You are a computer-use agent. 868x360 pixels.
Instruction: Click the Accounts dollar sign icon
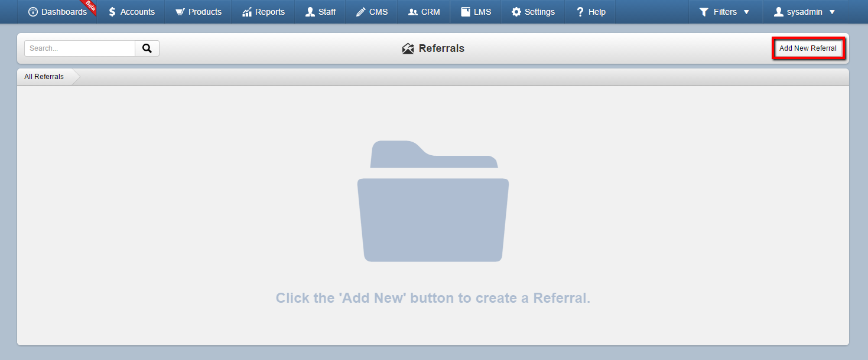point(112,12)
